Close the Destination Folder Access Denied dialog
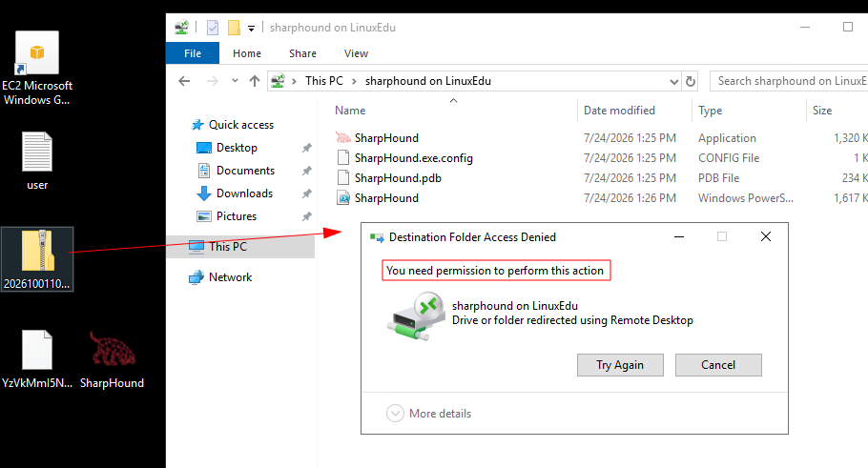 tap(766, 236)
